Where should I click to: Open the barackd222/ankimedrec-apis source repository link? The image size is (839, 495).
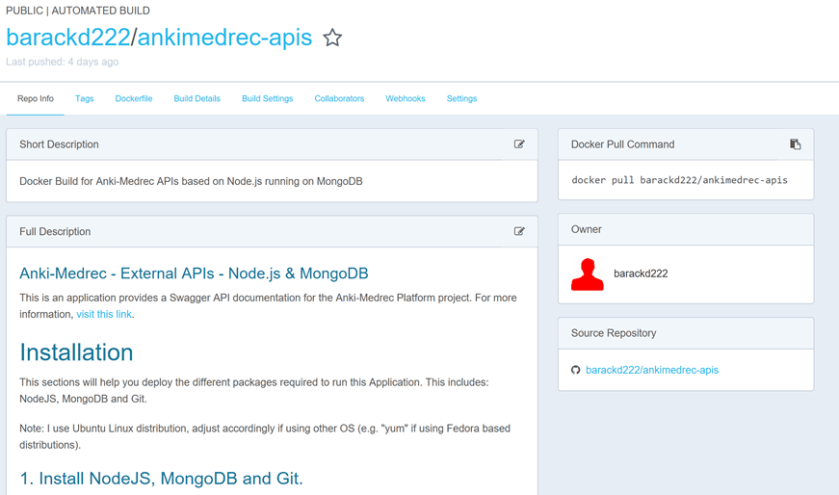pos(651,370)
